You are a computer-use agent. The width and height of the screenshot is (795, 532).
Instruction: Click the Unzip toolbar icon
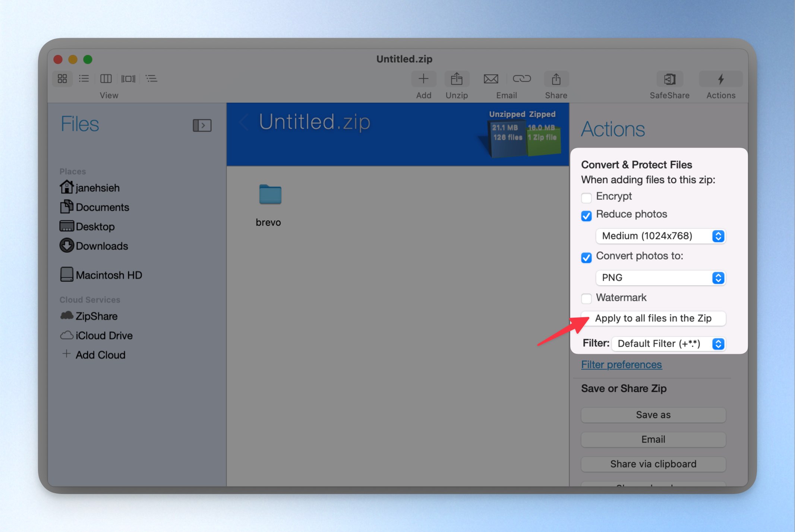pyautogui.click(x=457, y=79)
